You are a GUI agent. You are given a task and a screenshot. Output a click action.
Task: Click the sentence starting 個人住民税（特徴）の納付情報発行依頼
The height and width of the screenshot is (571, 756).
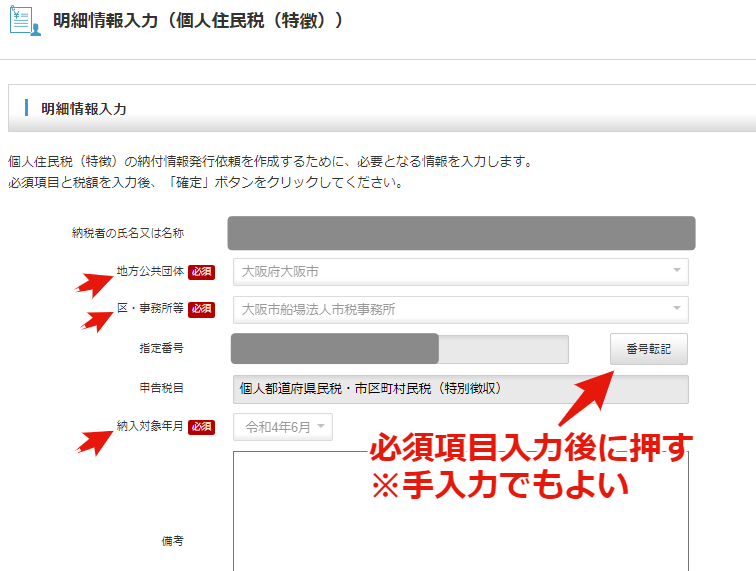(270, 161)
